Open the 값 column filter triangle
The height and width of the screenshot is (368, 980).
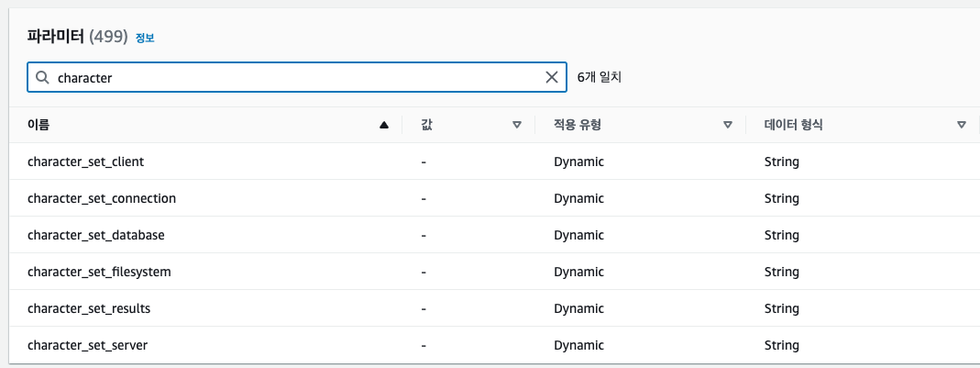click(x=517, y=125)
